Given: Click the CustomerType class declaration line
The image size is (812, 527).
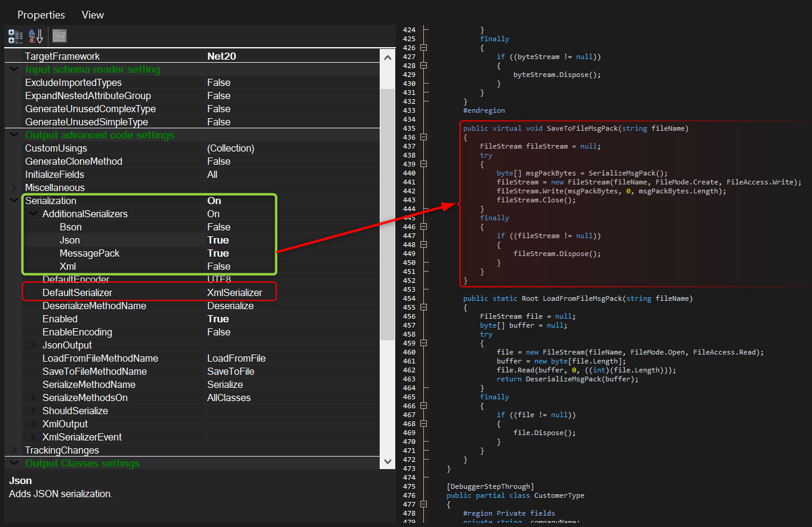Looking at the screenshot, I should click(515, 495).
